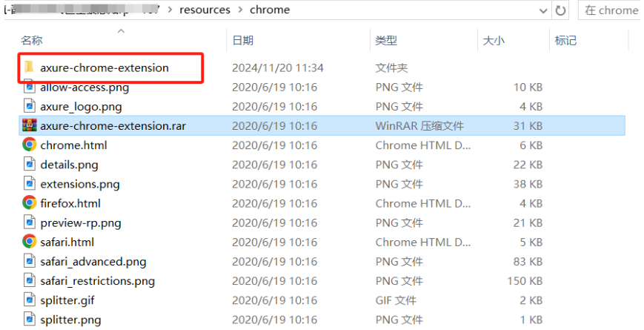Screen dimensions: 644x330
Task: Select the chrome.html file name
Action: click(x=73, y=145)
